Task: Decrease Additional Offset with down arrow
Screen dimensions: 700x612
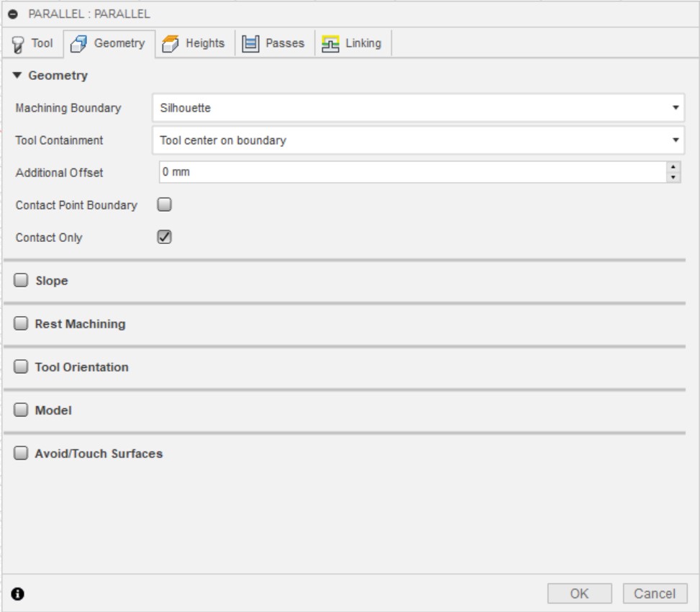Action: 673,177
